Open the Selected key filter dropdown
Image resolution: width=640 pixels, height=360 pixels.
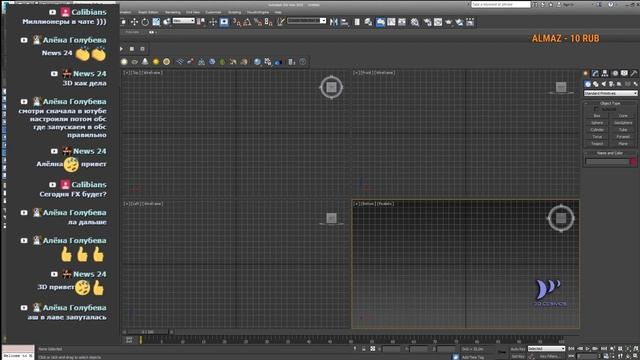tap(546, 349)
